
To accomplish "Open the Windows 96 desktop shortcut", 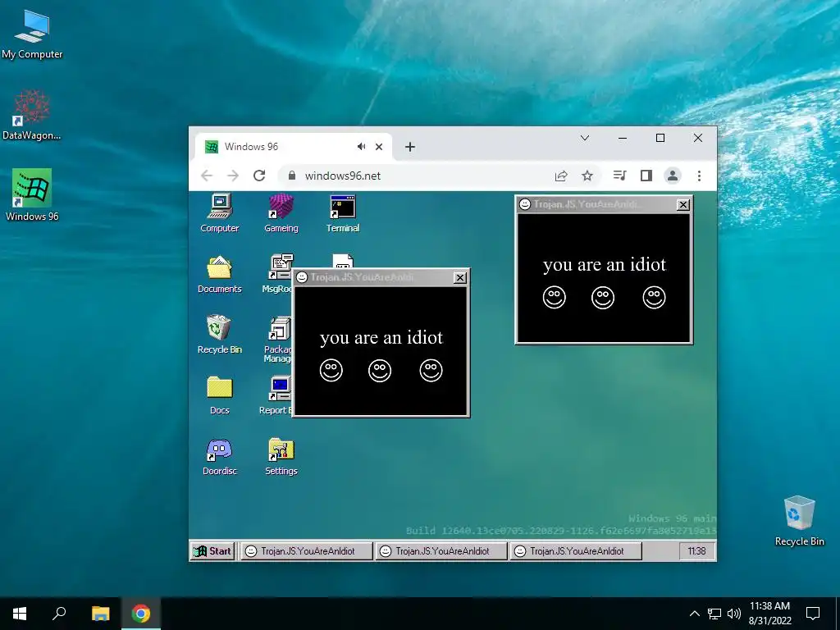I will coord(32,195).
